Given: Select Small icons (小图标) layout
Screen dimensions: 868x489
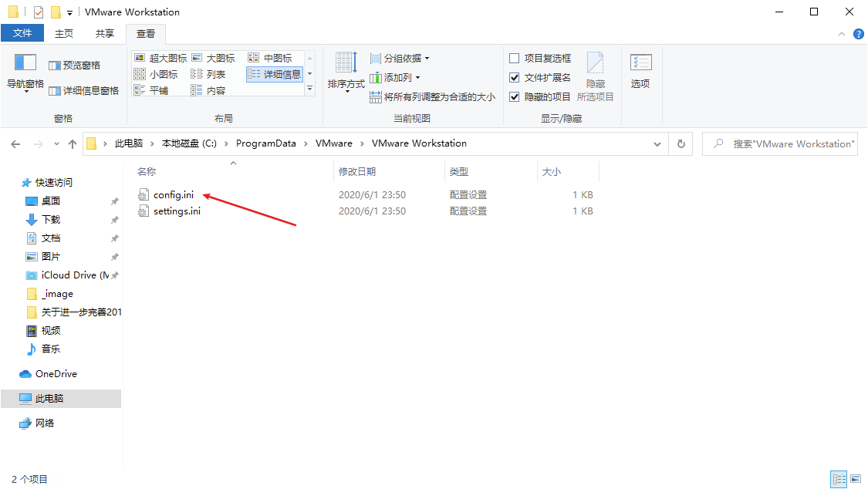Looking at the screenshot, I should click(x=156, y=74).
